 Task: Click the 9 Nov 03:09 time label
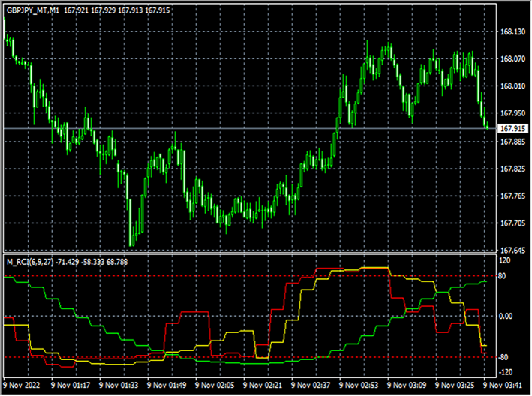pyautogui.click(x=407, y=385)
